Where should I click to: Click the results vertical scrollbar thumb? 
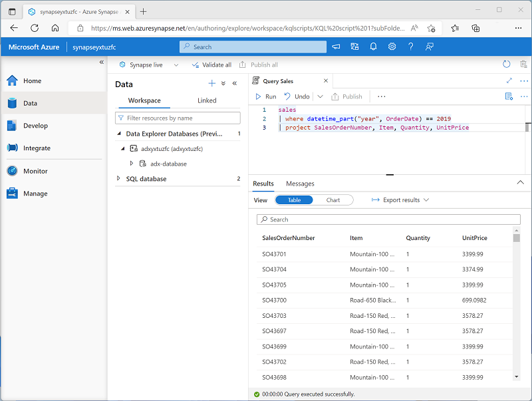(x=517, y=237)
